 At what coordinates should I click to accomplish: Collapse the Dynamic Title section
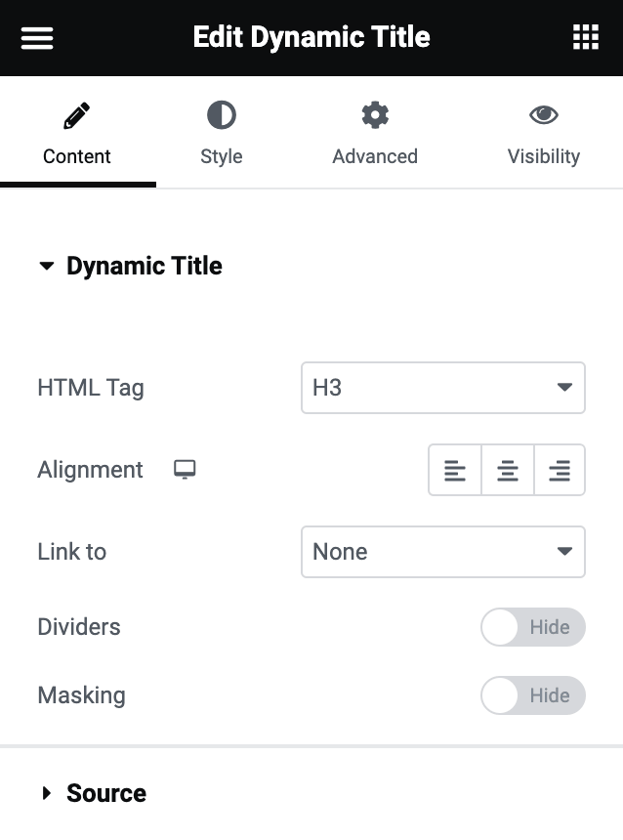(x=144, y=267)
